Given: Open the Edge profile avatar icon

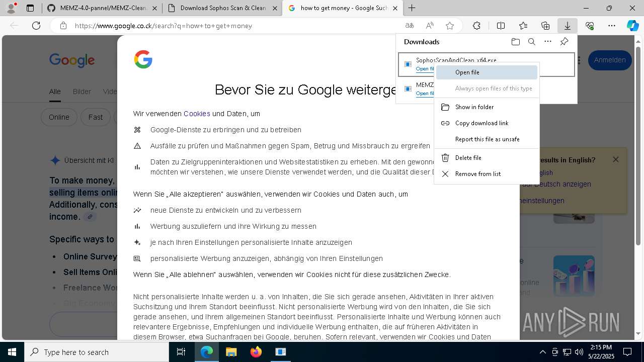Looking at the screenshot, I should point(11,8).
